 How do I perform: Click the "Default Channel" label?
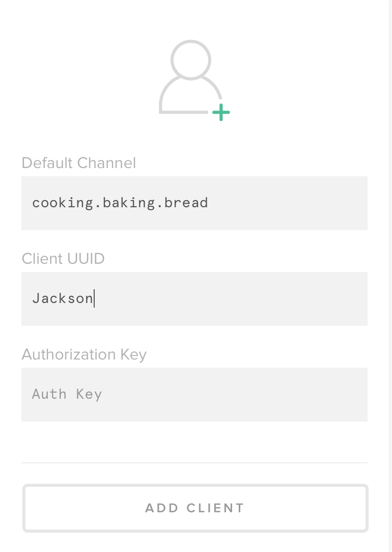pos(79,163)
